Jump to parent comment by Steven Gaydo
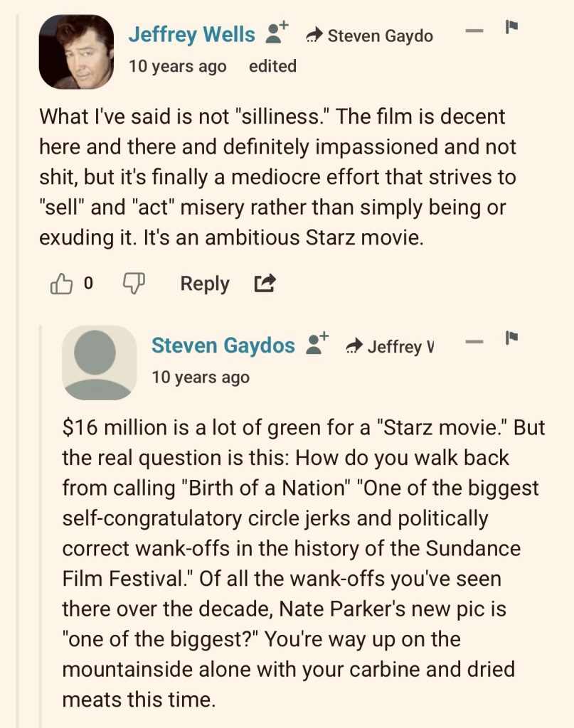The height and width of the screenshot is (728, 574). tap(370, 35)
